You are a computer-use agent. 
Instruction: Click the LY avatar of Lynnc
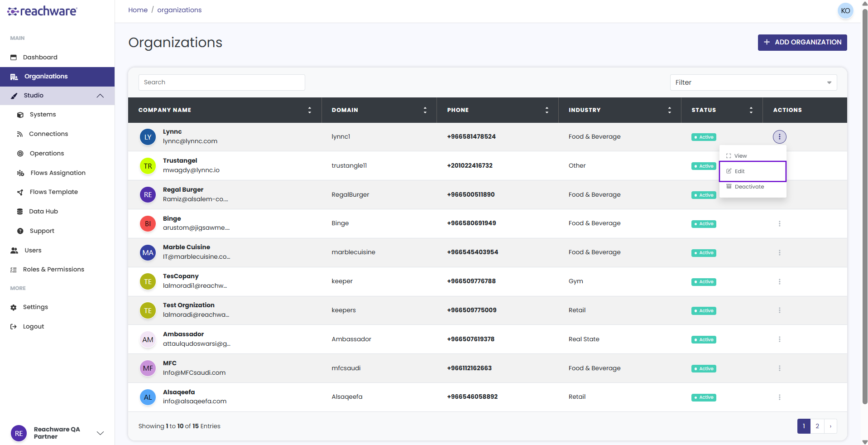tap(148, 137)
